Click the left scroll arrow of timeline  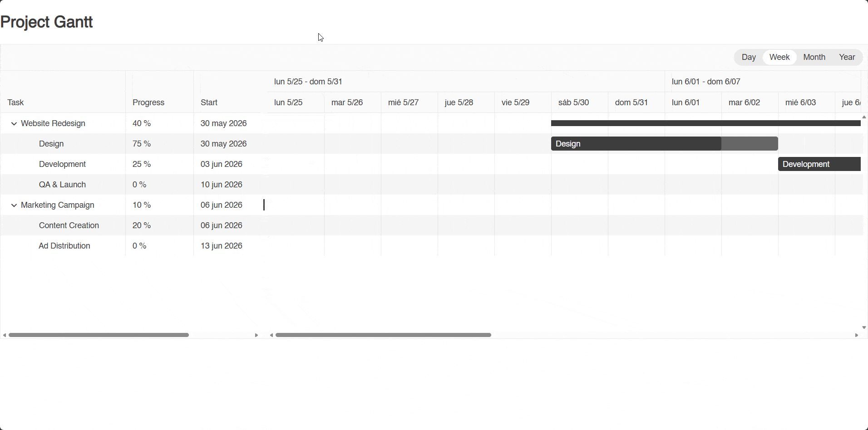click(271, 335)
